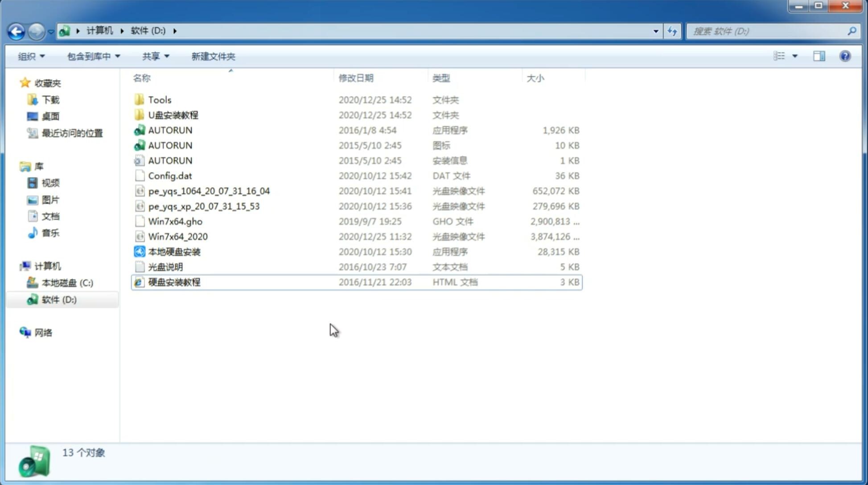Open Win7x64_2020 disc image file
Image resolution: width=868 pixels, height=485 pixels.
pos(177,237)
